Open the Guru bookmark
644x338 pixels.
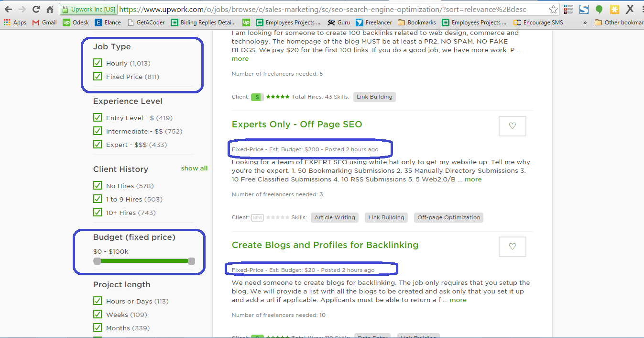coord(338,23)
